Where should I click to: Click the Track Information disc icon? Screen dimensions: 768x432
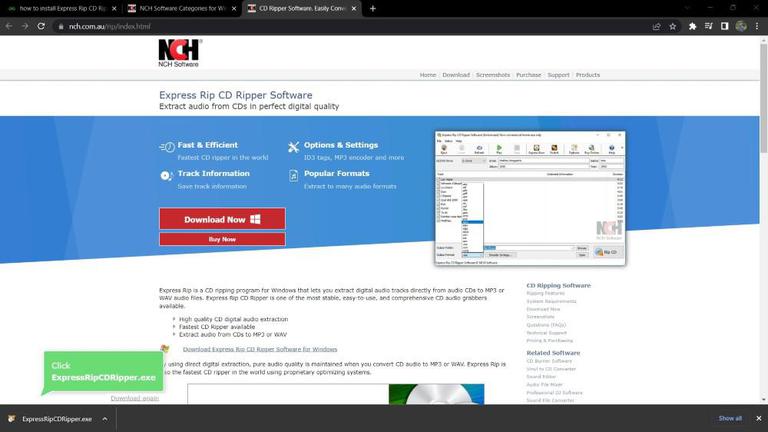[166, 175]
